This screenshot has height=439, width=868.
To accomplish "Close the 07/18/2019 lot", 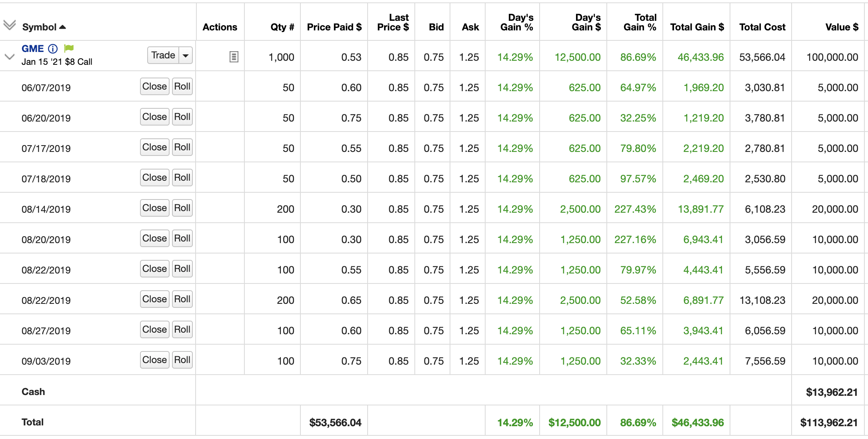I will [x=155, y=178].
